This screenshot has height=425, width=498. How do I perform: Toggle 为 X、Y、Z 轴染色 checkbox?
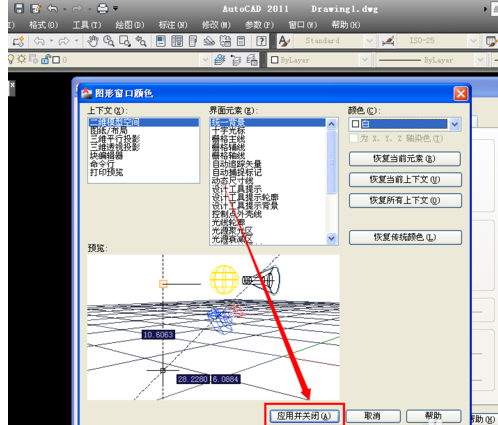354,138
